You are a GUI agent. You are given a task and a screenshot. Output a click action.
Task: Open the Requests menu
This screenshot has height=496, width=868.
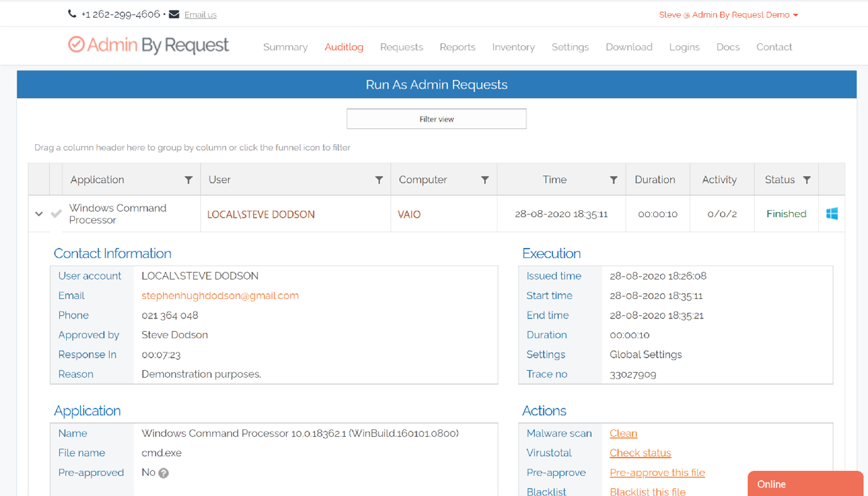pyautogui.click(x=402, y=47)
